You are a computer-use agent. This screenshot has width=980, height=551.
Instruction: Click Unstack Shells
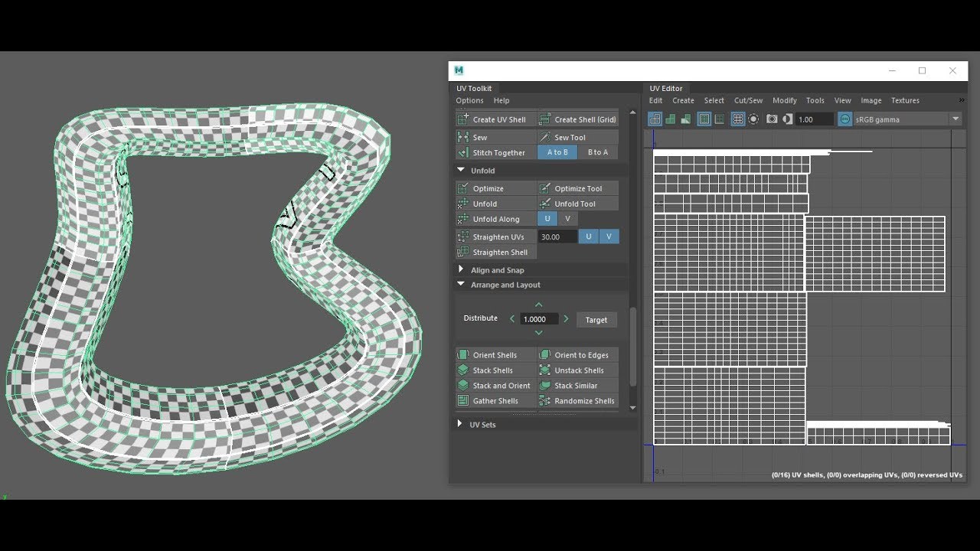[x=578, y=370]
